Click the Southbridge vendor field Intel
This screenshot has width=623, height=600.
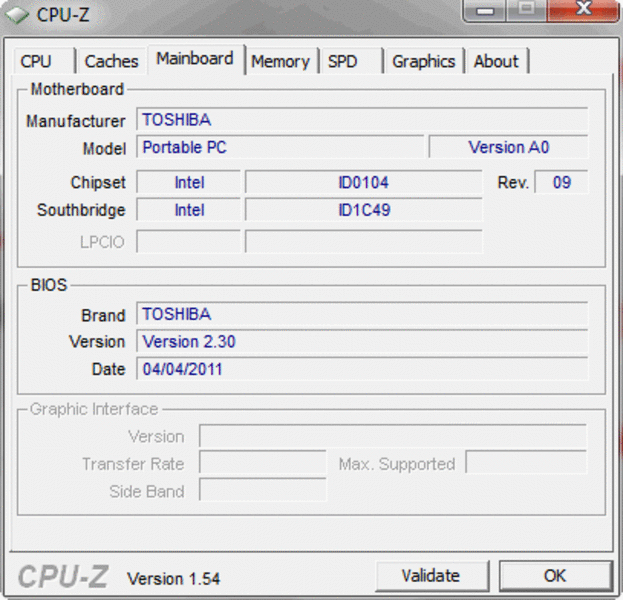pos(189,210)
